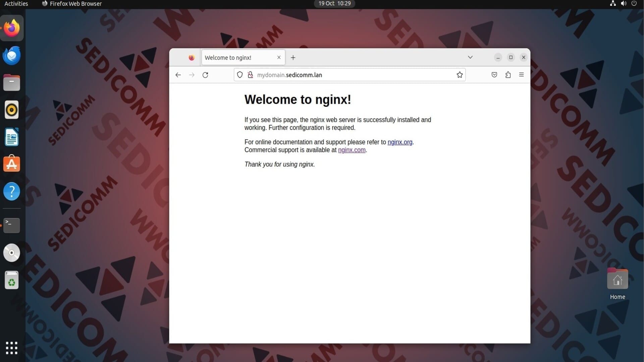
Task: Launch Firefox from the dock
Action: coord(12,28)
